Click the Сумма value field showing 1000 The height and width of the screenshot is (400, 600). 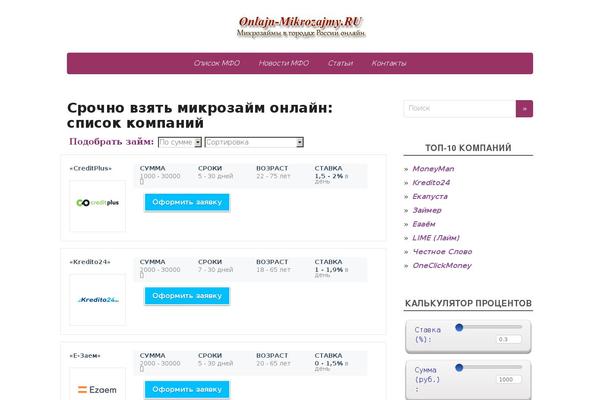(509, 379)
